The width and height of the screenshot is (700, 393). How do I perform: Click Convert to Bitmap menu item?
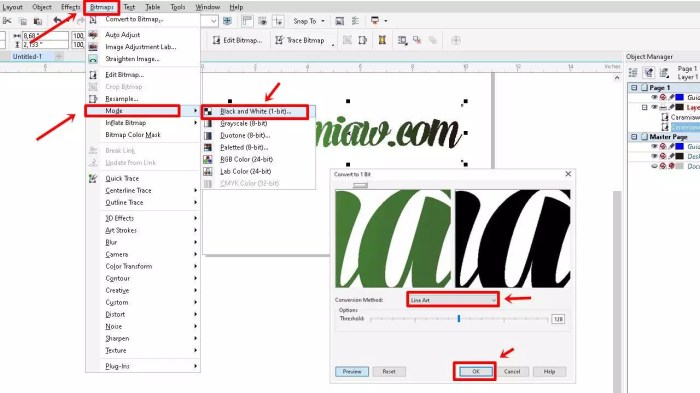[x=134, y=19]
